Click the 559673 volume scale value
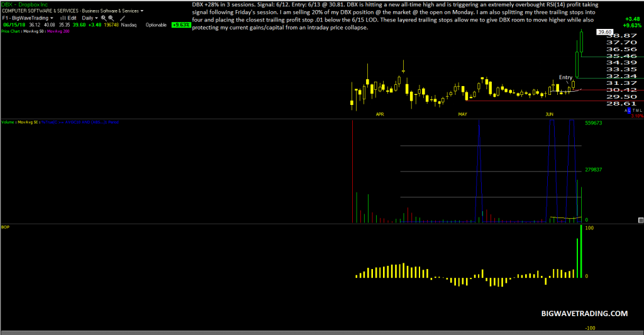Image resolution: width=644 pixels, height=335 pixels. tap(594, 123)
